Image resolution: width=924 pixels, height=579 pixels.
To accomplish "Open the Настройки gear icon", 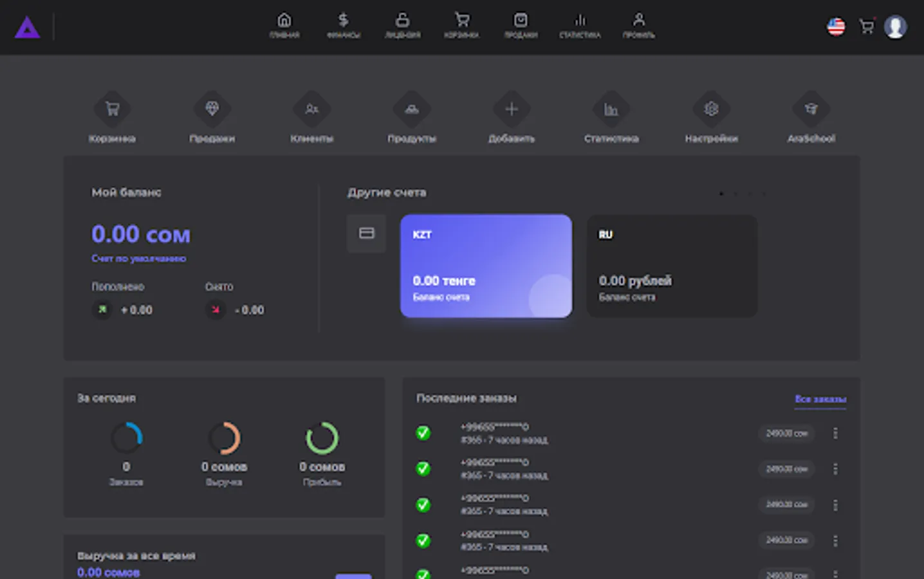I will 711,109.
